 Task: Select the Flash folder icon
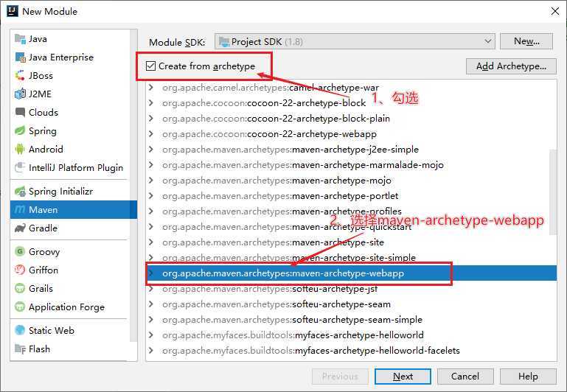pos(20,349)
